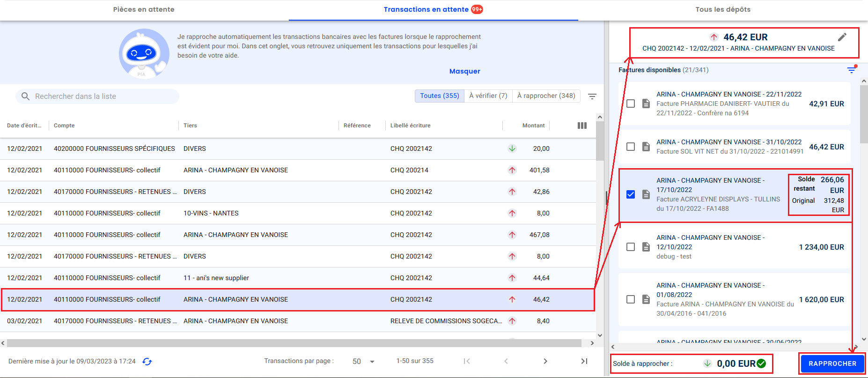Click the red up arrow on 401,58 row
The image size is (868, 378).
click(x=512, y=170)
